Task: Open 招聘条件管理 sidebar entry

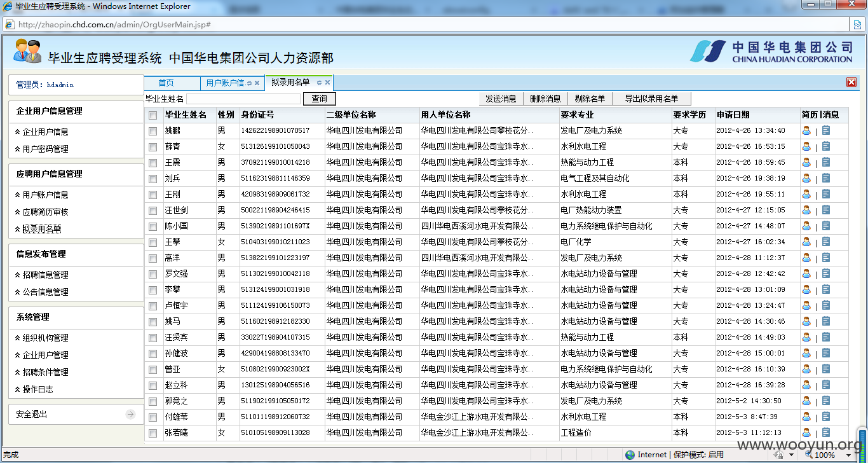Action: point(45,372)
